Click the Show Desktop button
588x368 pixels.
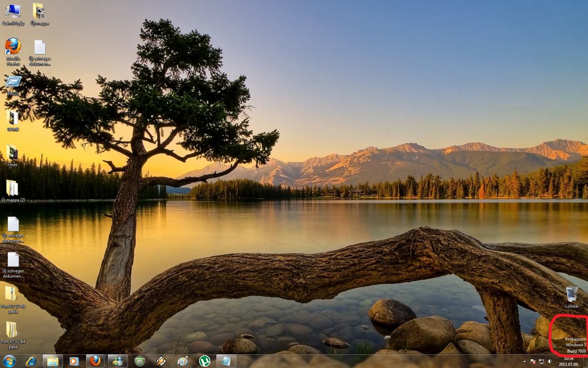coord(586,361)
